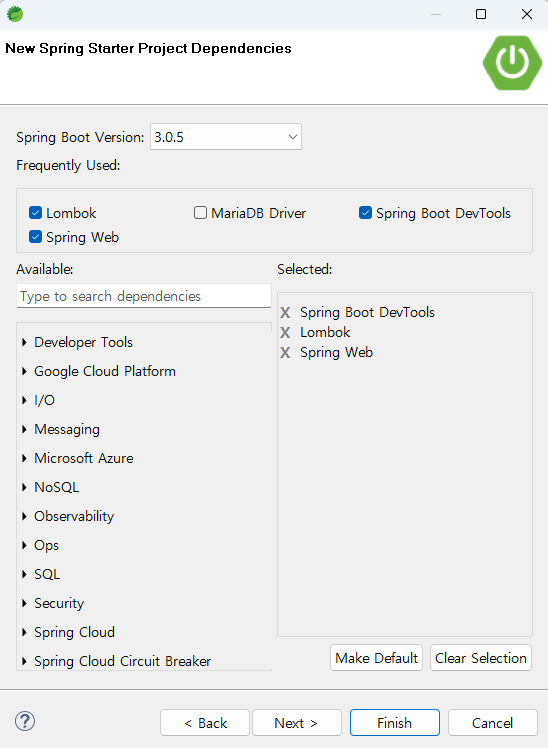Click the Clear Selection button

click(481, 658)
